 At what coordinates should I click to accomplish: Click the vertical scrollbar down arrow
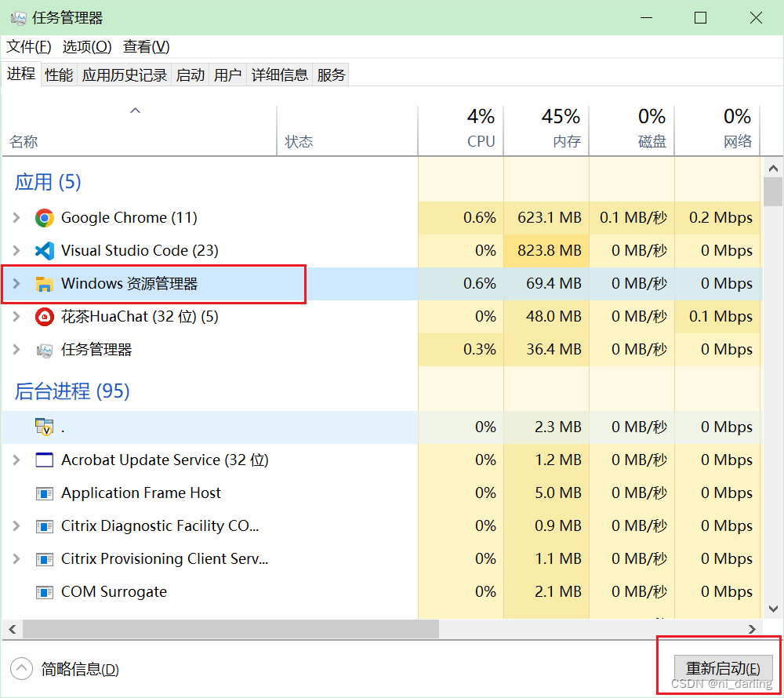click(773, 609)
